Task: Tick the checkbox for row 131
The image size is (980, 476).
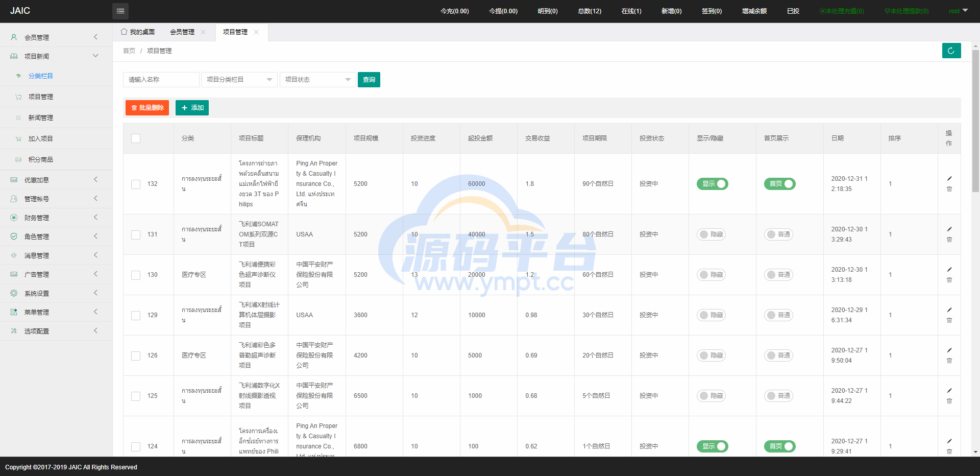Action: 136,234
